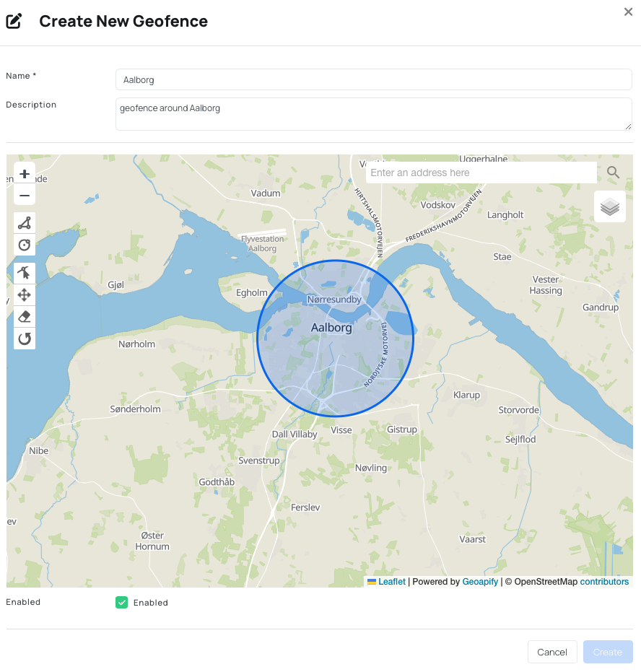Click the address search magnifier icon
641x672 pixels.
pyautogui.click(x=612, y=173)
